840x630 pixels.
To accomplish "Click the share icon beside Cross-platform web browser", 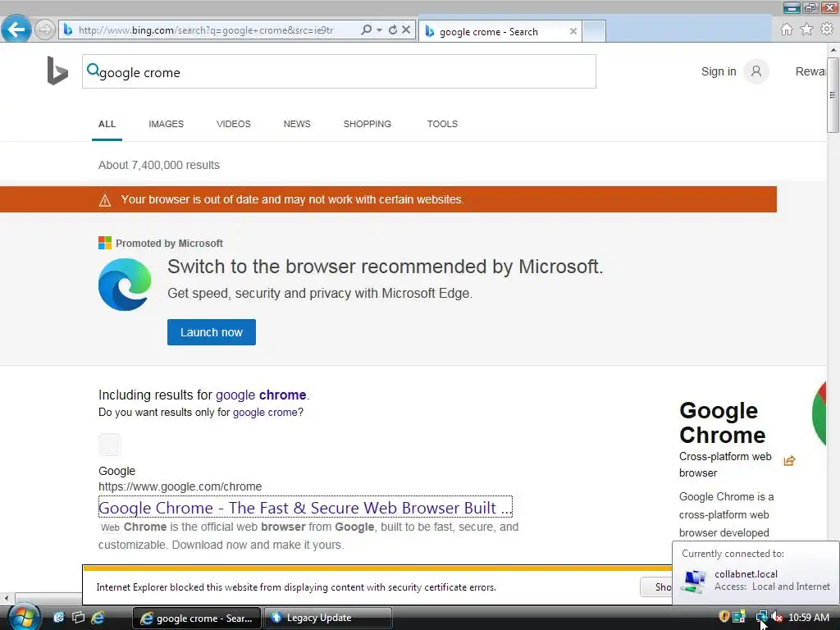I will click(x=789, y=461).
